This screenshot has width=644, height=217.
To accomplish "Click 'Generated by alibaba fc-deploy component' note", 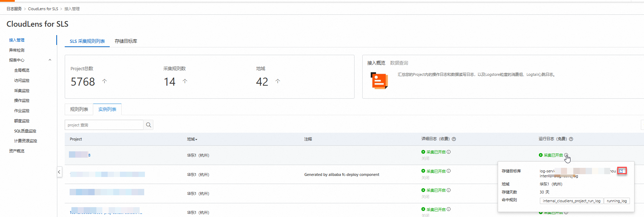I will [342, 175].
